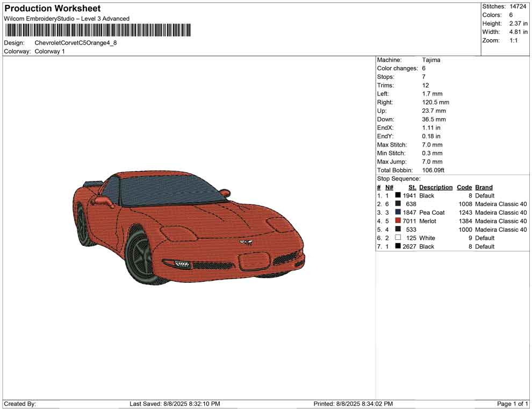Click the Last Saved timestamp in footer

coord(175,404)
